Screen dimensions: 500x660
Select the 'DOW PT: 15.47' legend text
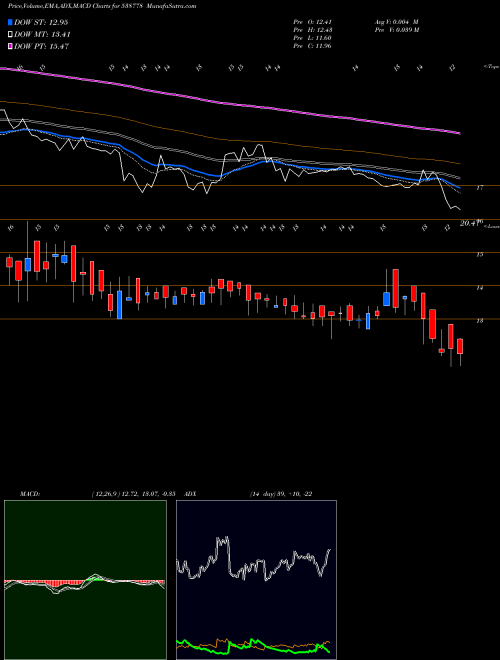coord(42,46)
